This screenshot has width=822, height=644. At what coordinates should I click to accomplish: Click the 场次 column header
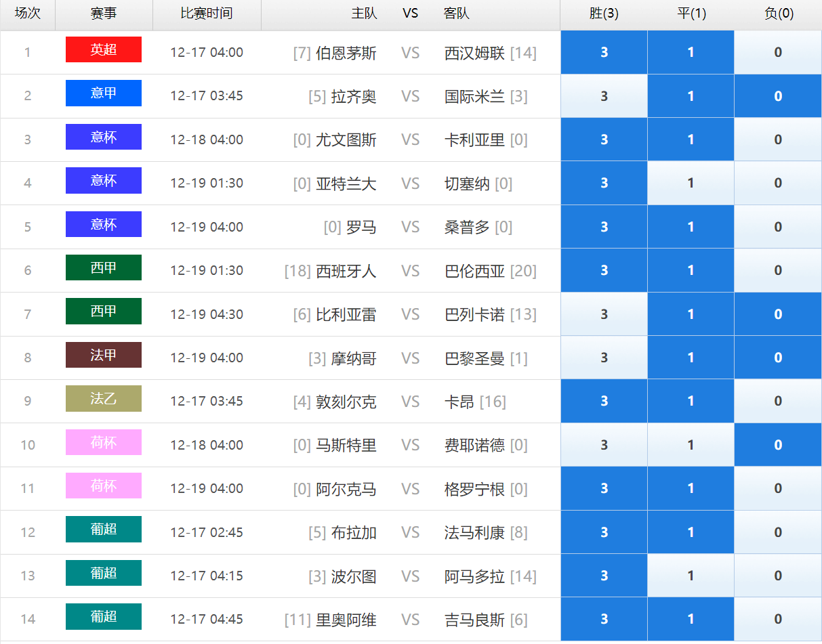[x=28, y=14]
